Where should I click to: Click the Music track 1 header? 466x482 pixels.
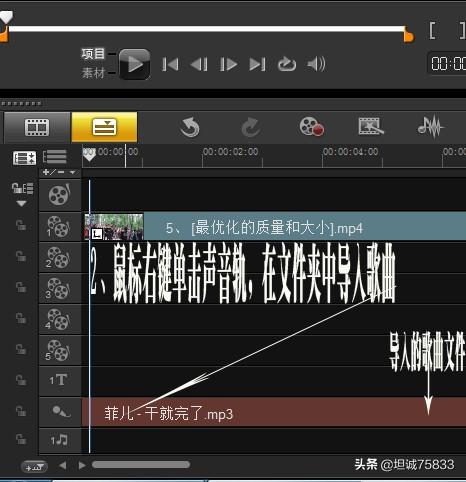click(60, 440)
